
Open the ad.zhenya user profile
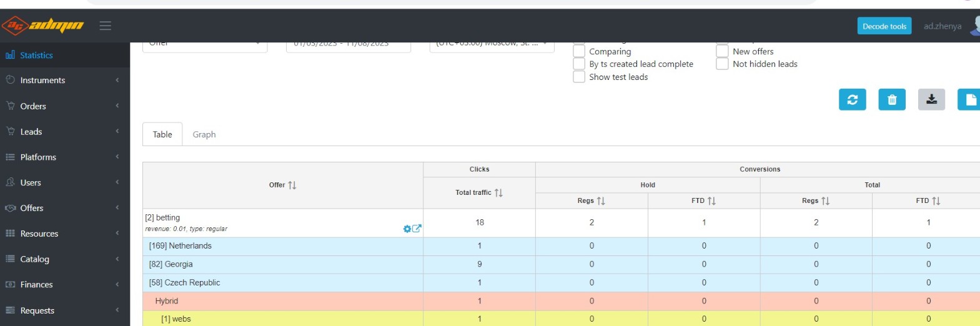click(x=943, y=26)
